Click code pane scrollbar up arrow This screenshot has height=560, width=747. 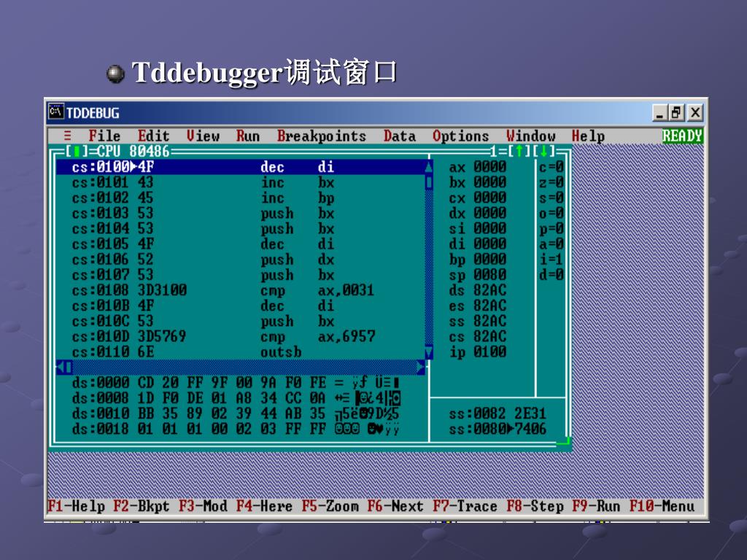(x=429, y=167)
